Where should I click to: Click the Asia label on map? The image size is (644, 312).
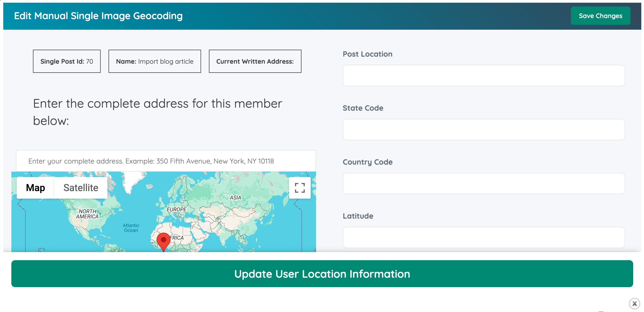[235, 198]
